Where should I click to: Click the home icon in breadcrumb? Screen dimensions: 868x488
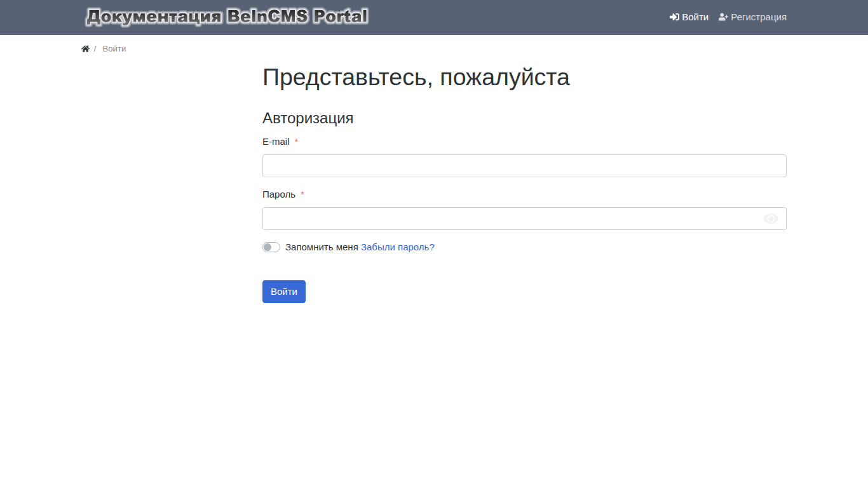[x=85, y=49]
